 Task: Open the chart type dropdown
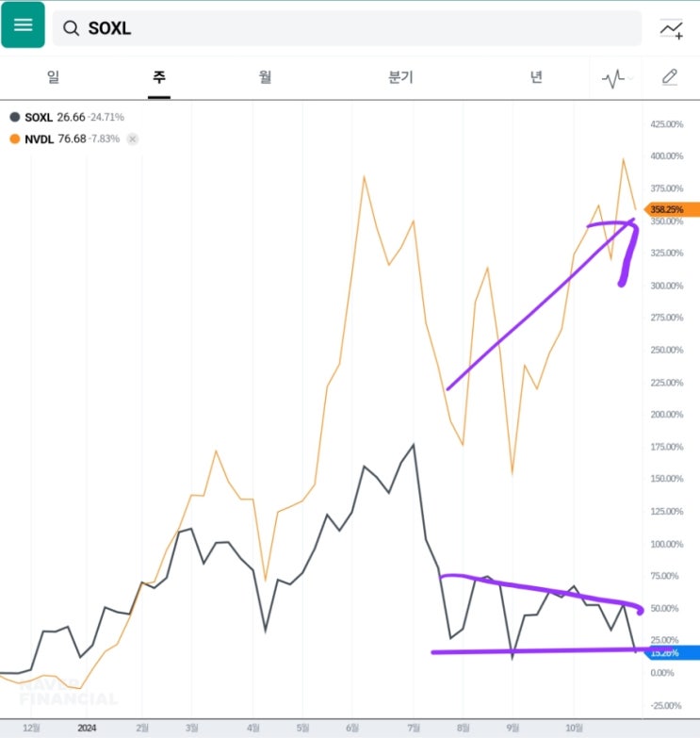pos(617,78)
